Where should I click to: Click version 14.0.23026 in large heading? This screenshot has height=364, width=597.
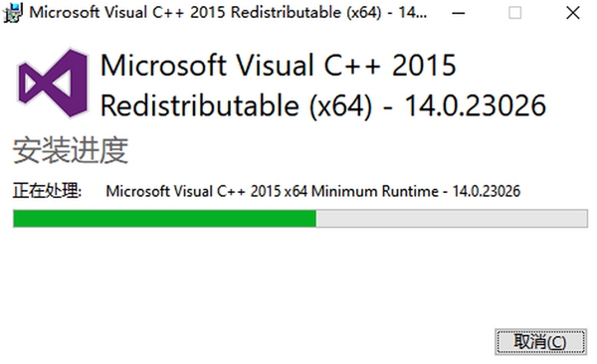click(476, 105)
